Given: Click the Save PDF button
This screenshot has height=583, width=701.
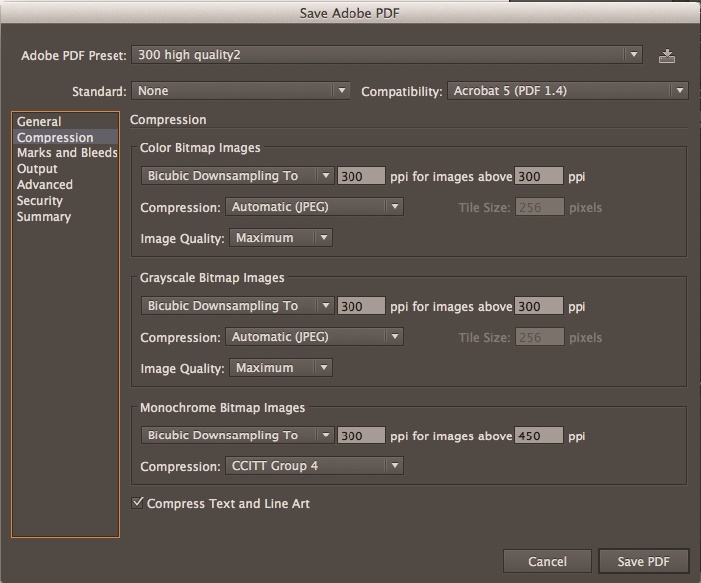Looking at the screenshot, I should [643, 561].
